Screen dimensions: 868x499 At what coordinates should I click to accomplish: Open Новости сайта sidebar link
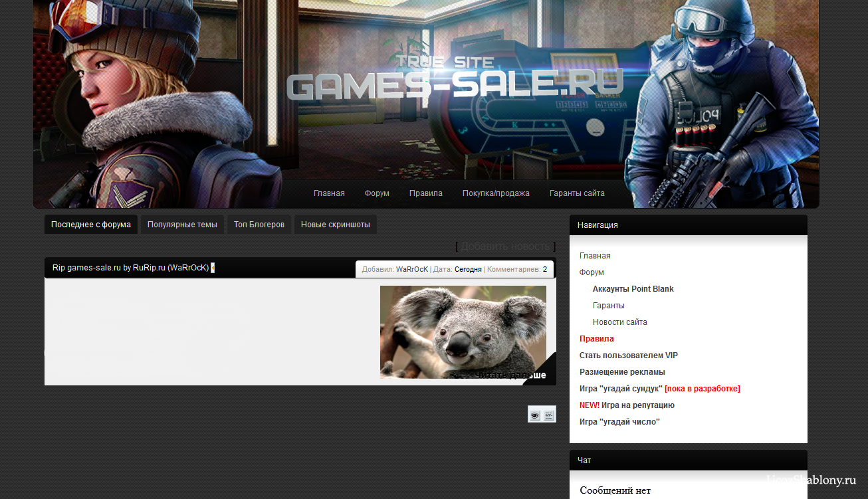[620, 322]
